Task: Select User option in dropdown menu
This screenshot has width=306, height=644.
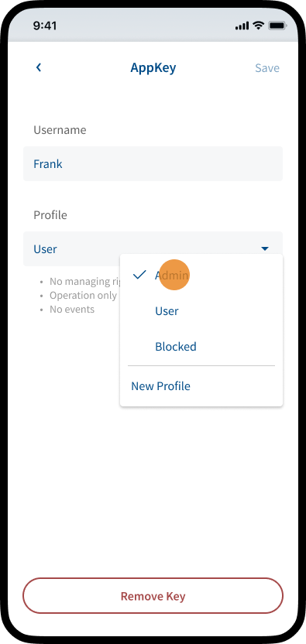Action: tap(167, 311)
